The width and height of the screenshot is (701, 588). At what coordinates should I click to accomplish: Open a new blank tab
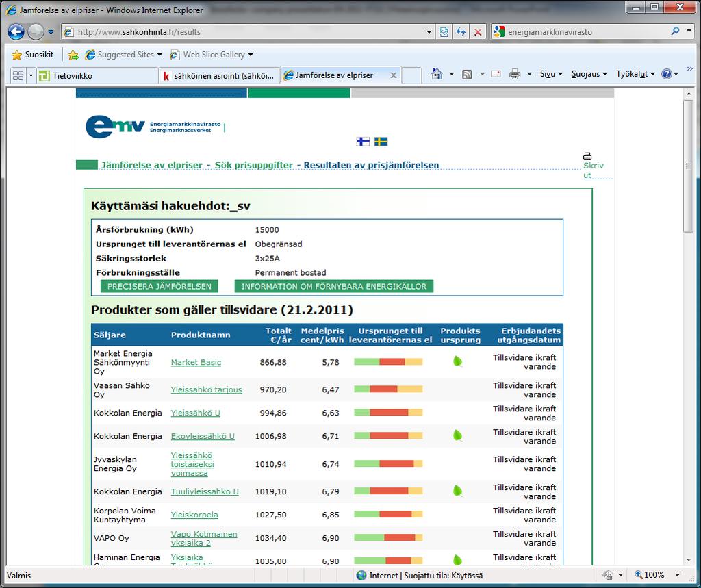(x=411, y=75)
